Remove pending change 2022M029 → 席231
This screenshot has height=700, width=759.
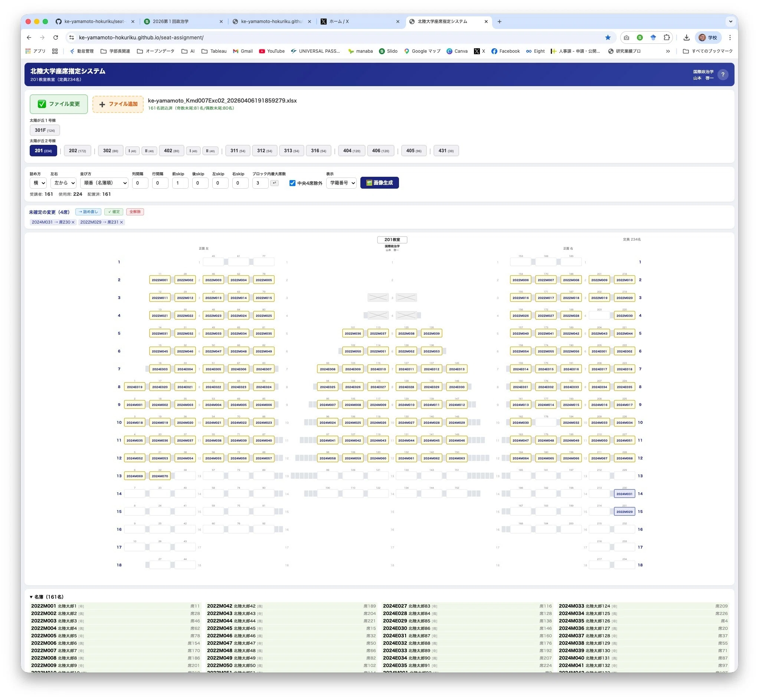coord(121,222)
